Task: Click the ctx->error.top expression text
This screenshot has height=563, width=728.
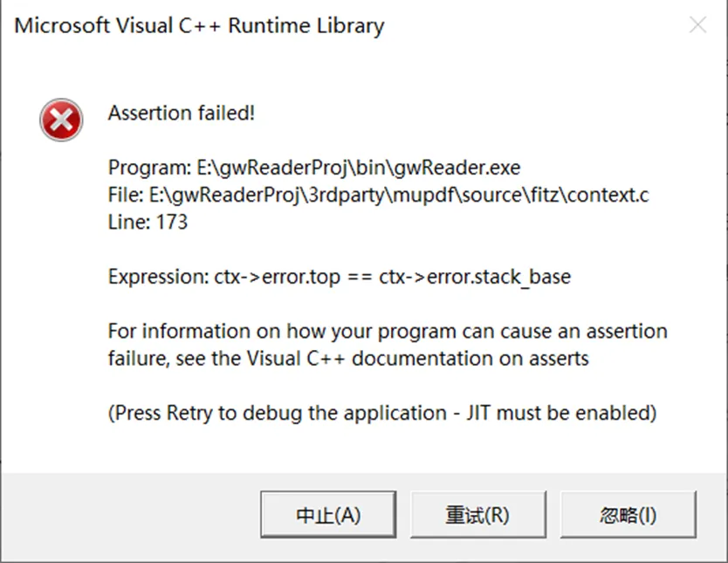Action: [278, 277]
